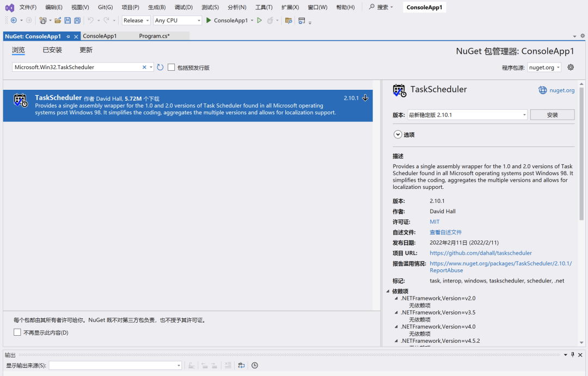This screenshot has width=588, height=376.
Task: Switch to the ConsoleApp1 document tab
Action: click(x=100, y=36)
